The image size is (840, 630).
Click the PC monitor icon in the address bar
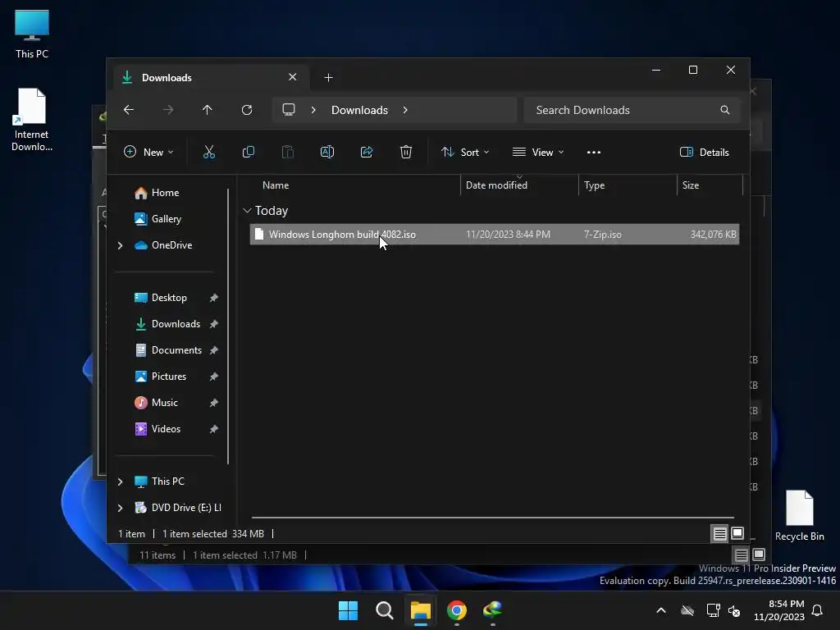(289, 110)
